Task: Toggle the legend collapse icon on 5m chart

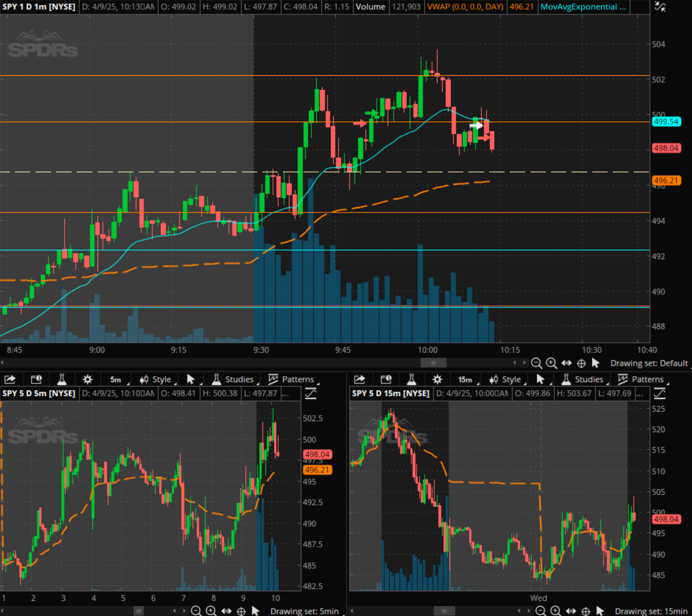Action: (x=310, y=393)
